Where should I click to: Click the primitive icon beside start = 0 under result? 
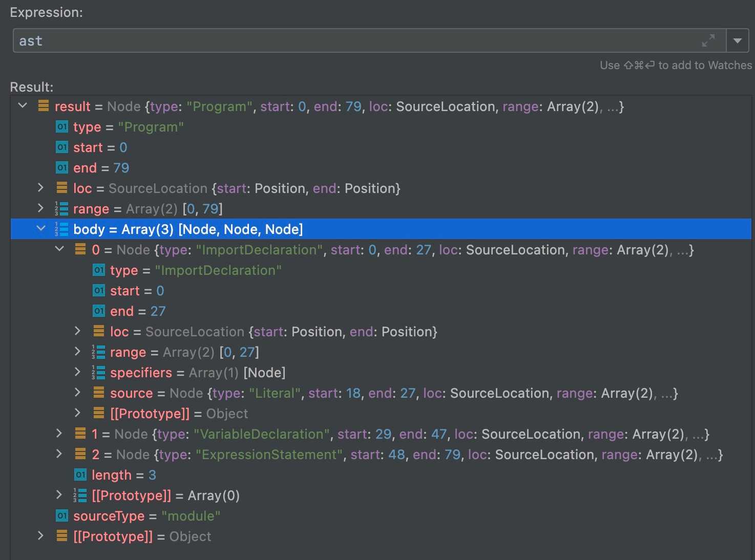(x=62, y=147)
